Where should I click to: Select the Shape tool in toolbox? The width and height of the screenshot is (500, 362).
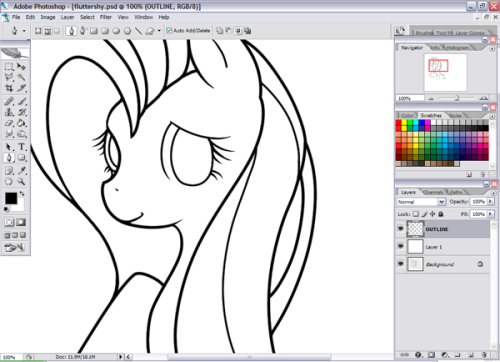[x=21, y=158]
